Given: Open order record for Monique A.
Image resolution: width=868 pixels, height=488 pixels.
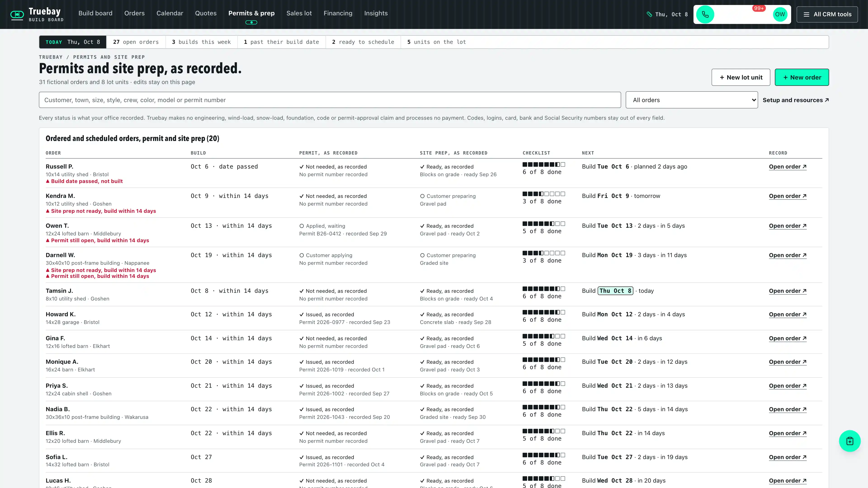Looking at the screenshot, I should [788, 362].
